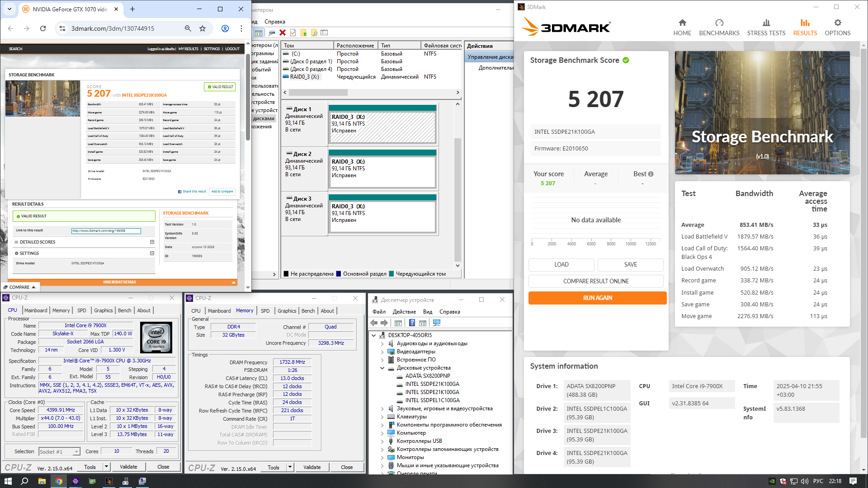Open Chrome zoom magnifier icon in address bar

188,28
